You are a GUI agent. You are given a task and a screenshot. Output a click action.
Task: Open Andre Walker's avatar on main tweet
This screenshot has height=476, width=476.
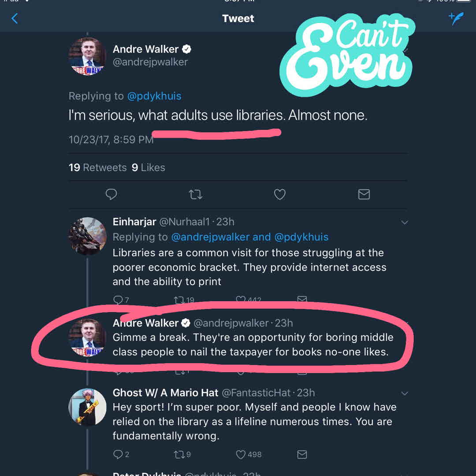tap(88, 56)
